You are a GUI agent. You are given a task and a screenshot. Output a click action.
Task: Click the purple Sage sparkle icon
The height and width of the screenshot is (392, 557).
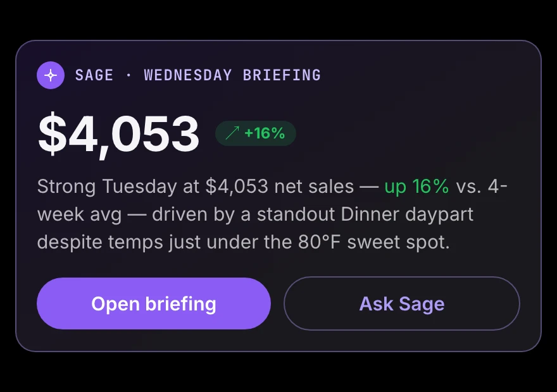tap(51, 75)
